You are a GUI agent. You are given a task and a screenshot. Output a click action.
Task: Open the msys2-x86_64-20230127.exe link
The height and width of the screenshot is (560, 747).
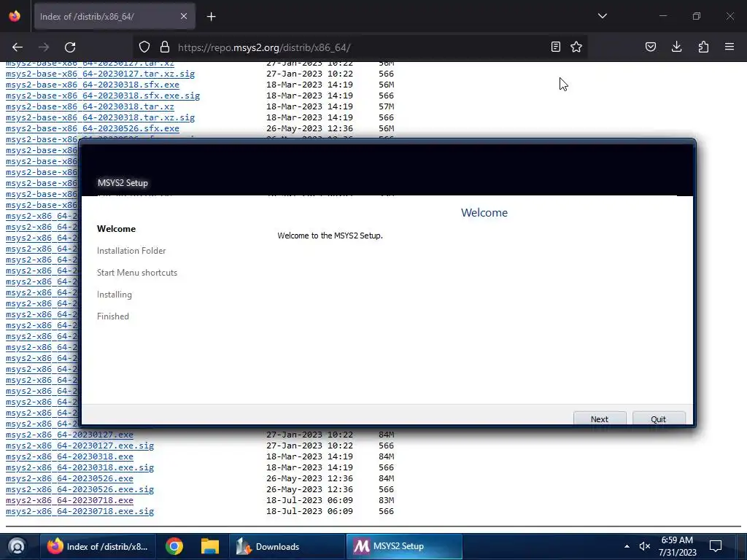click(69, 435)
